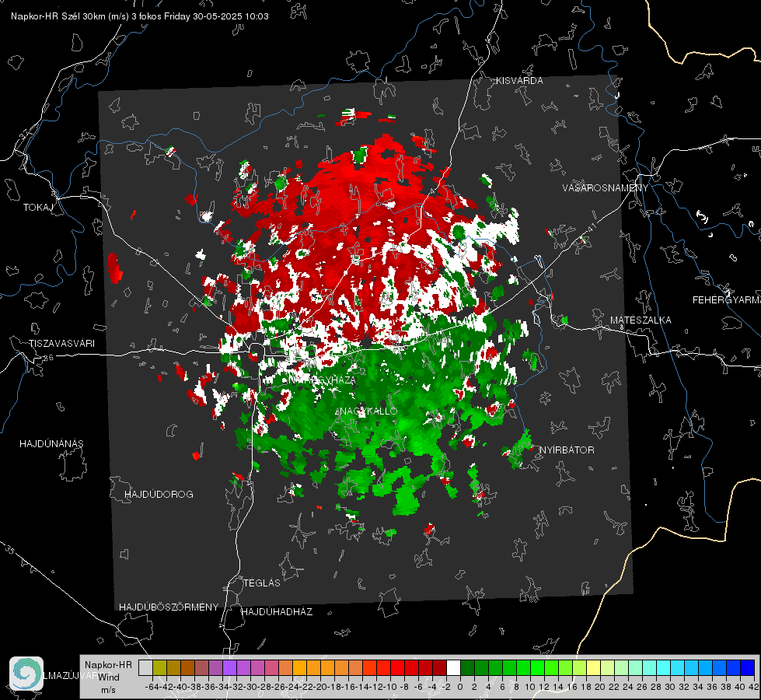
Task: Click the HAJDÚBÖSZÖRMÉNY town label
Action: pos(169,607)
